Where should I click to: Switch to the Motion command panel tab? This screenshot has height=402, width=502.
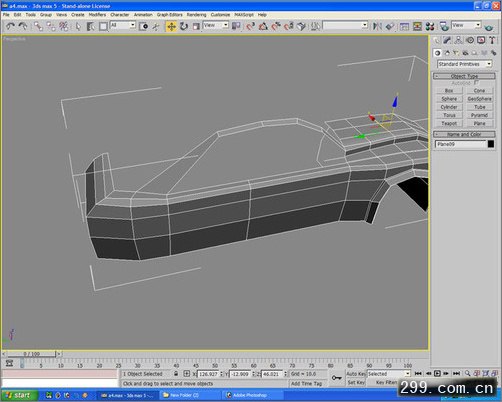(x=470, y=41)
